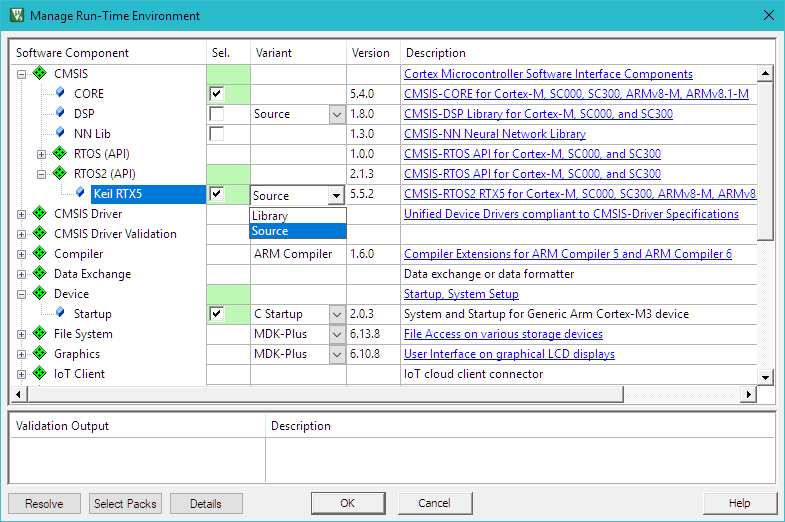Close the Keil RTX5 variant dropdown arrow

click(336, 195)
